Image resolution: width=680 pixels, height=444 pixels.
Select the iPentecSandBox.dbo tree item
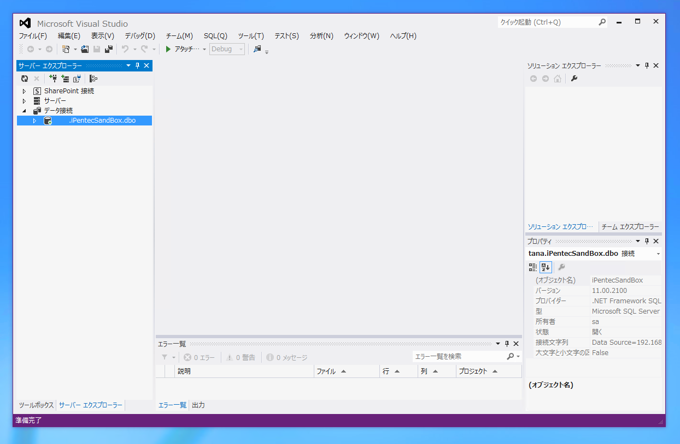pyautogui.click(x=85, y=121)
